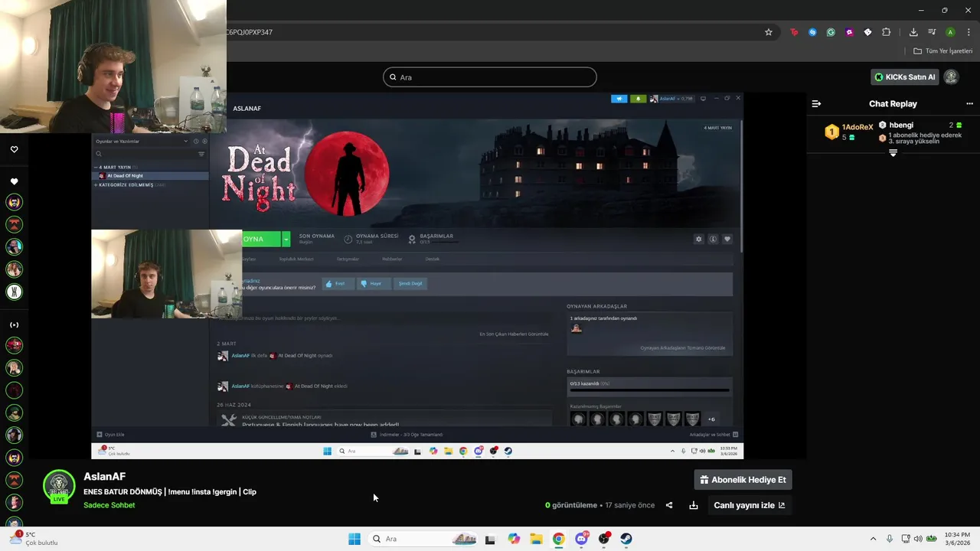This screenshot has height=551, width=980.
Task: Open Chrome downloads icon
Action: coord(913,32)
